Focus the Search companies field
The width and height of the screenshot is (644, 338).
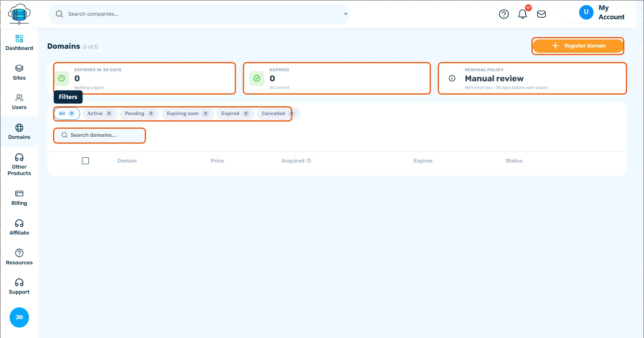(x=199, y=14)
